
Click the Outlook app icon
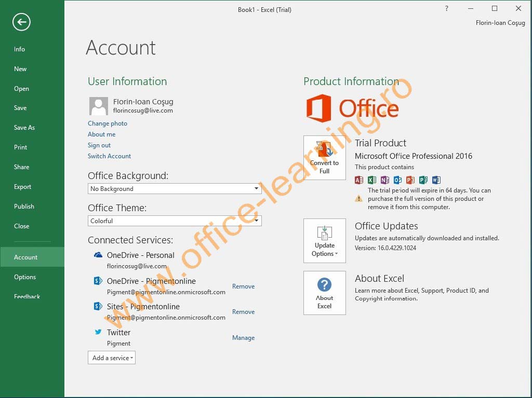(x=397, y=180)
